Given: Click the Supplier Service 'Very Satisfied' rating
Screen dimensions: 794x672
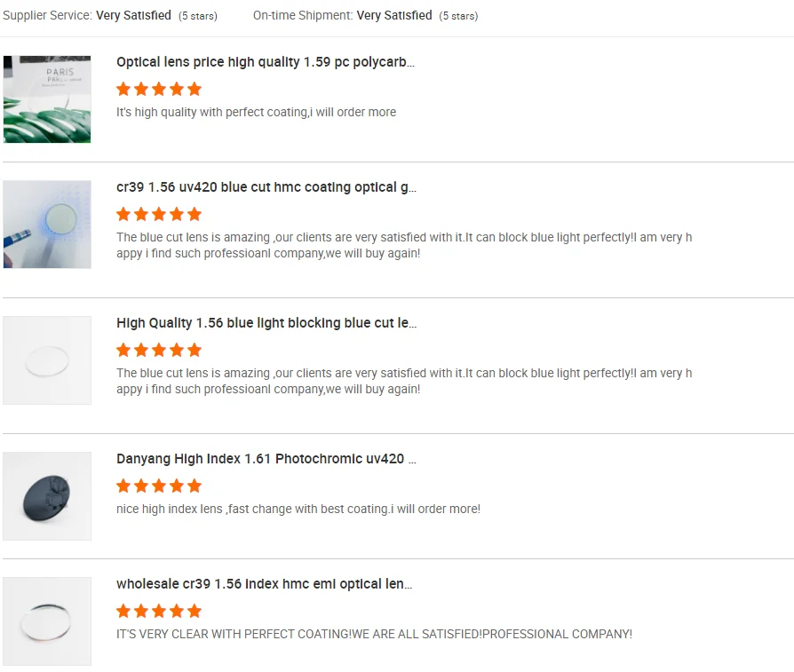Looking at the screenshot, I should 134,15.
